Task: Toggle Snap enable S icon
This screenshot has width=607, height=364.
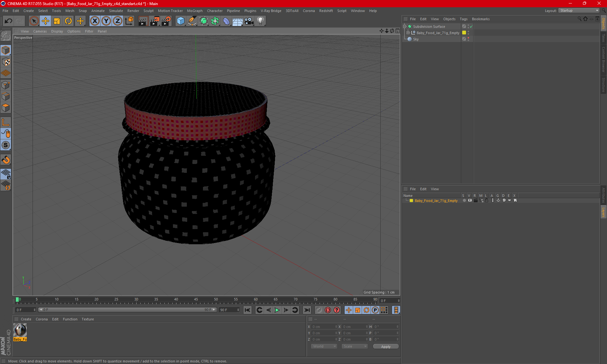Action: pos(6,145)
